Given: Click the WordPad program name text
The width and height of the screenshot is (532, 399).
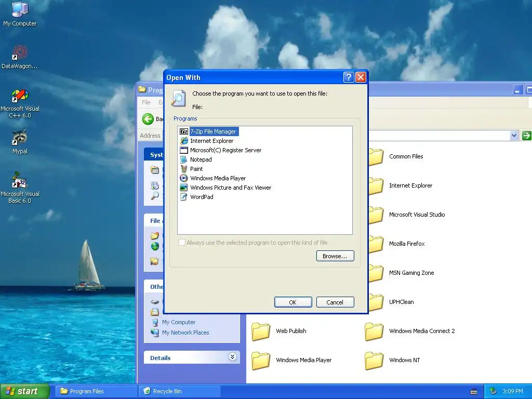Looking at the screenshot, I should (x=202, y=197).
